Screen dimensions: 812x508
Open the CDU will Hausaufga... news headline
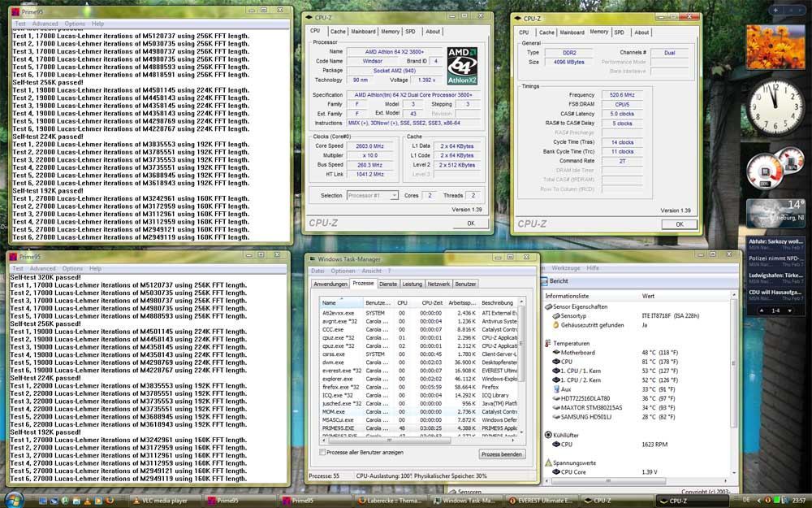point(775,293)
